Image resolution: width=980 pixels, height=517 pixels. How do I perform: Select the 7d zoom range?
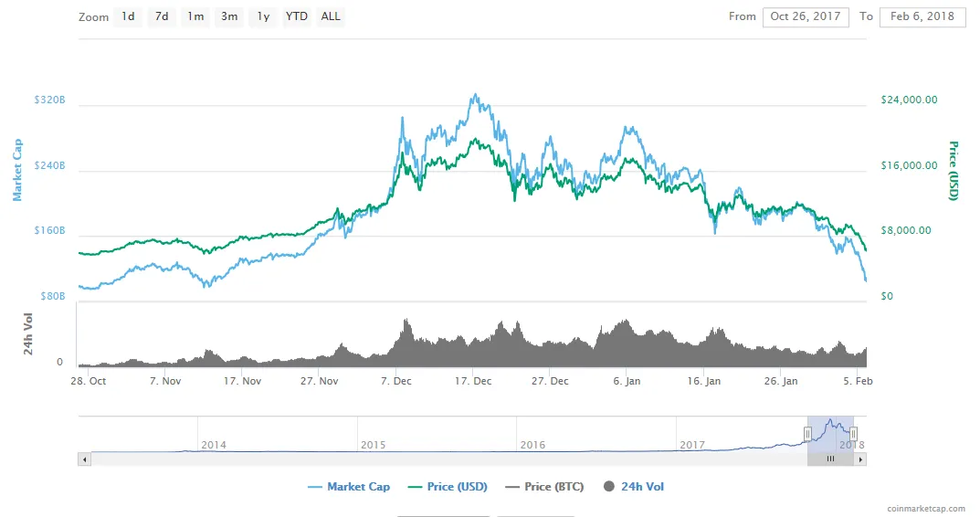162,16
